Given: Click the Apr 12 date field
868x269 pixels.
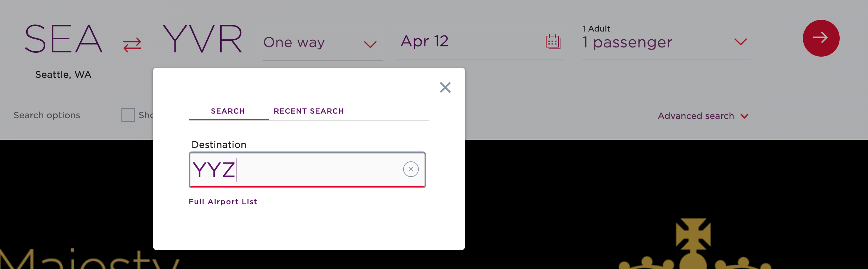Looking at the screenshot, I should tap(424, 42).
